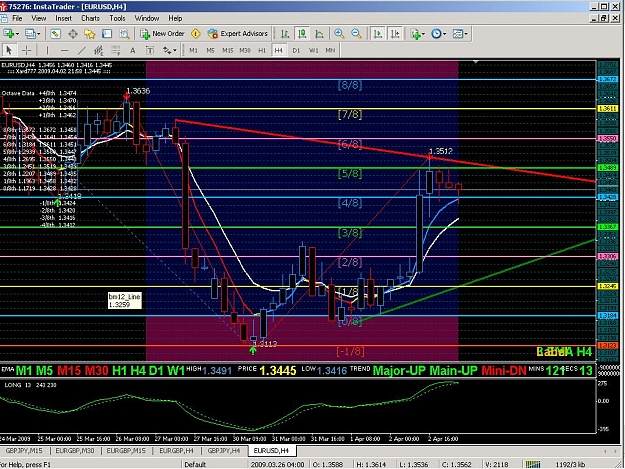This screenshot has height=469, width=625.
Task: Switch to the GBPJPY,H4 chart tab
Action: pyautogui.click(x=224, y=451)
